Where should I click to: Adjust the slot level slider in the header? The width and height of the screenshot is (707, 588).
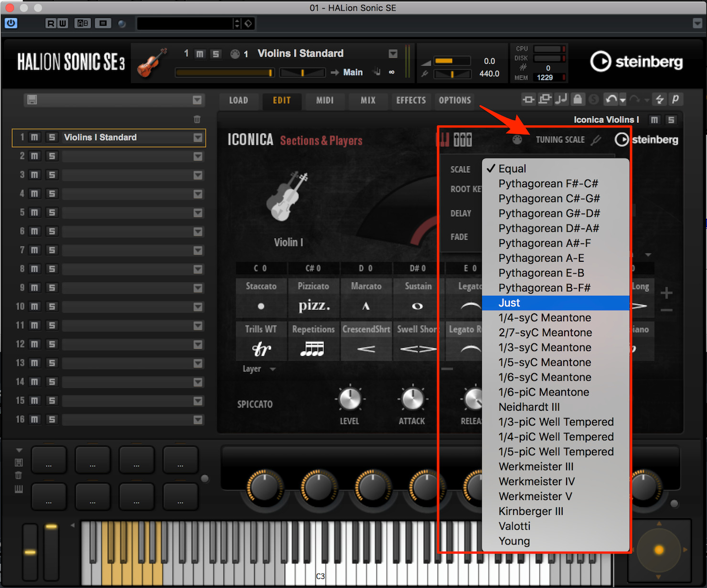(x=224, y=73)
